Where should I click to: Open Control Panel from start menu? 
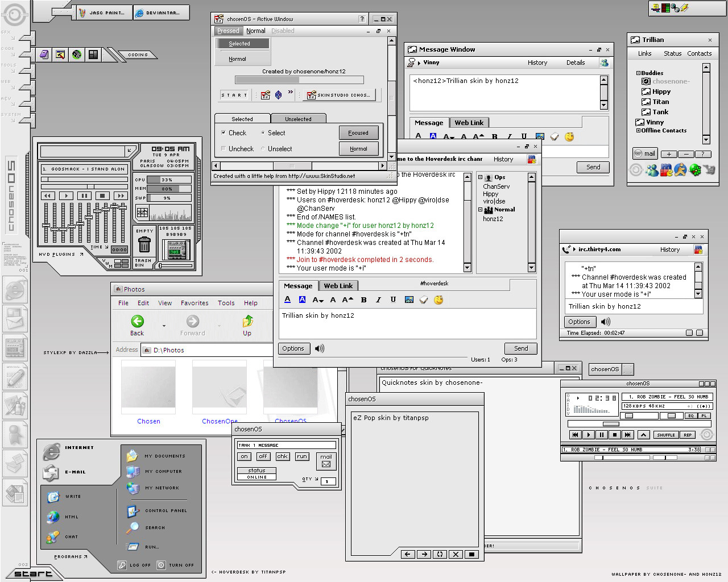pos(157,510)
